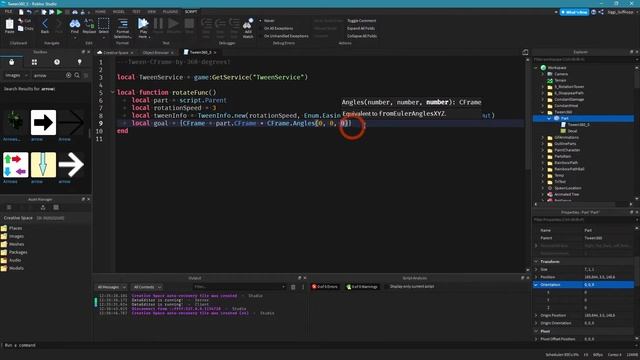Open the Meshes folder in Asset Manager
Viewport: 640px width, 360px height.
pos(16,244)
